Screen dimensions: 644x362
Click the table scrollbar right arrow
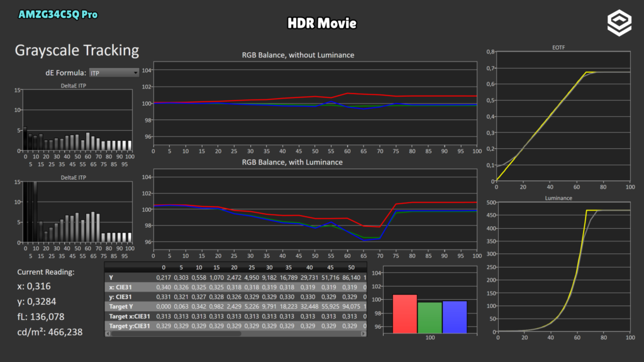pos(364,334)
